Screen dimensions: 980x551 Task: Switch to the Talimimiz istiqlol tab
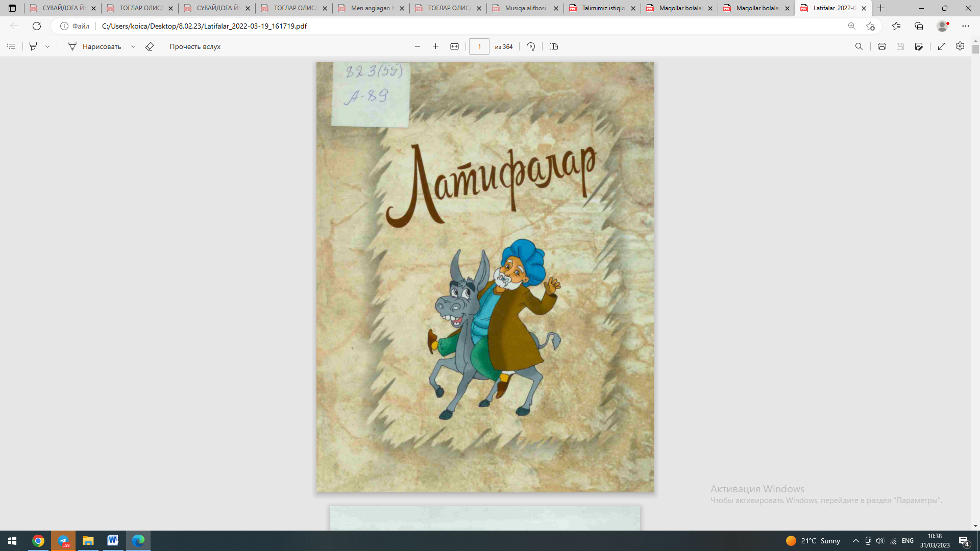[x=602, y=8]
